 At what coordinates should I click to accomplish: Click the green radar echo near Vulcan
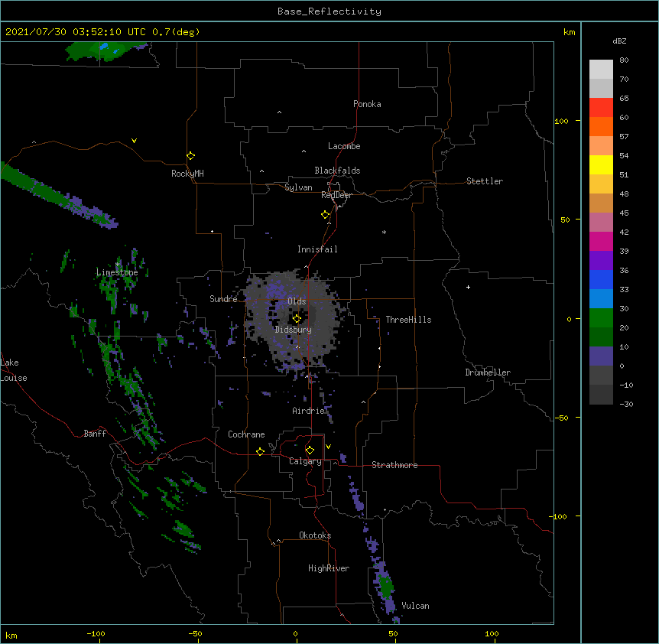click(x=385, y=585)
